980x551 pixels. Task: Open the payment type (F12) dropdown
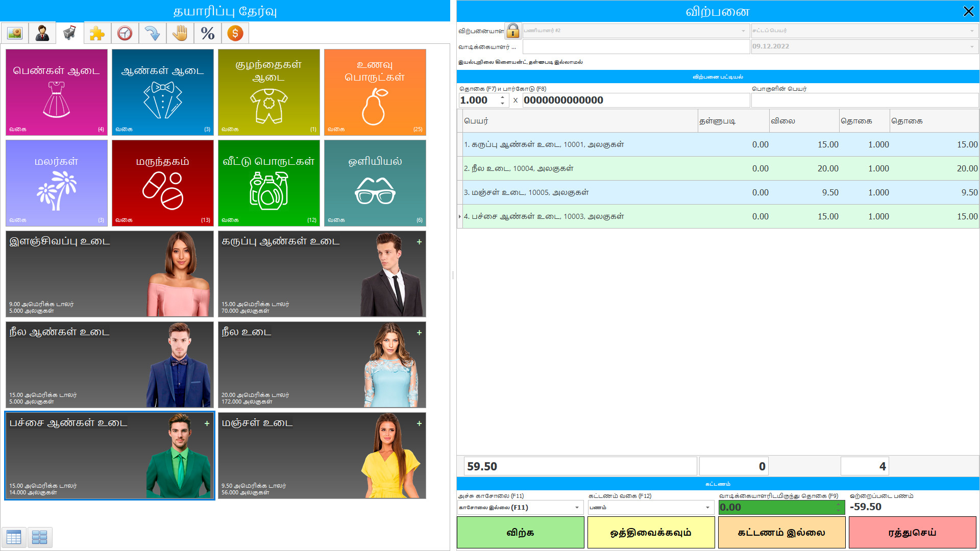click(707, 508)
